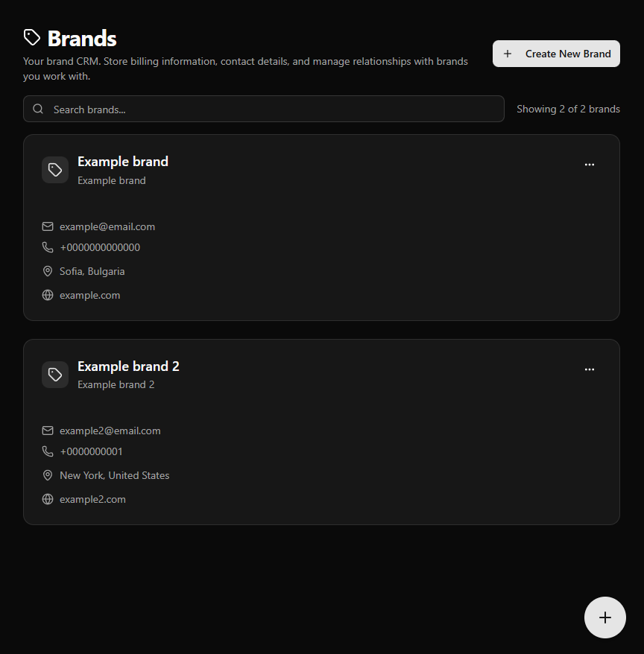
Task: Click the tag icon of the Example brand 2 card
Action: [x=55, y=375]
